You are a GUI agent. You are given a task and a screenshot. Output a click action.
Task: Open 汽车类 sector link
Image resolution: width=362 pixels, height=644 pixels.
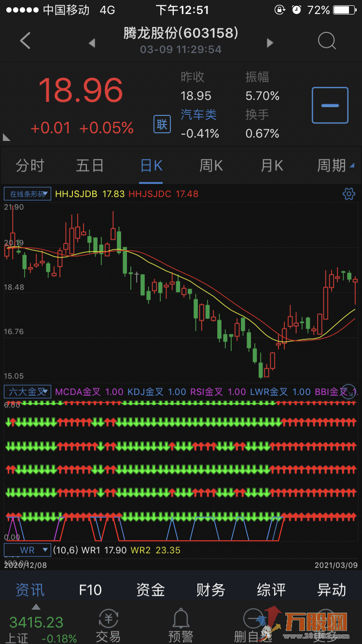(199, 115)
